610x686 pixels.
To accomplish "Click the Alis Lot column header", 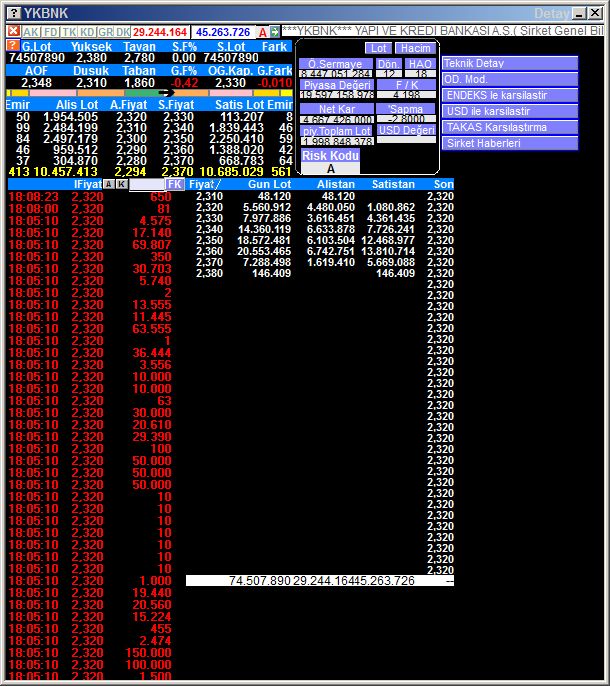I will [x=77, y=105].
